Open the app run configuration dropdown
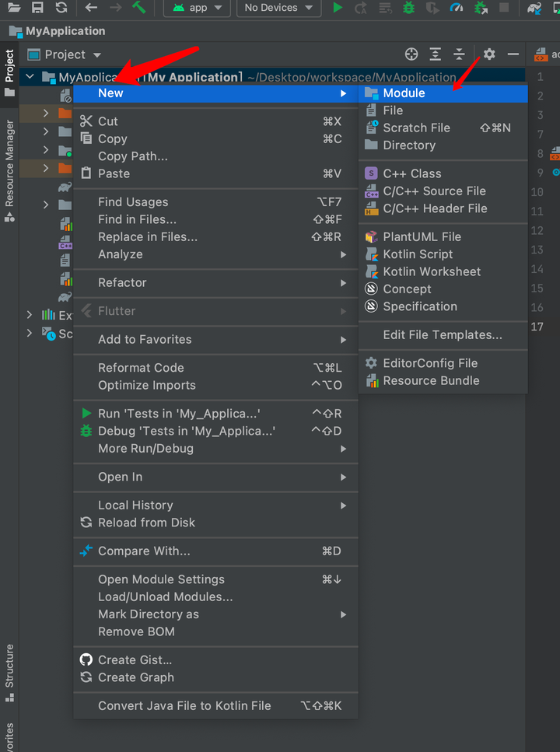 (x=198, y=8)
